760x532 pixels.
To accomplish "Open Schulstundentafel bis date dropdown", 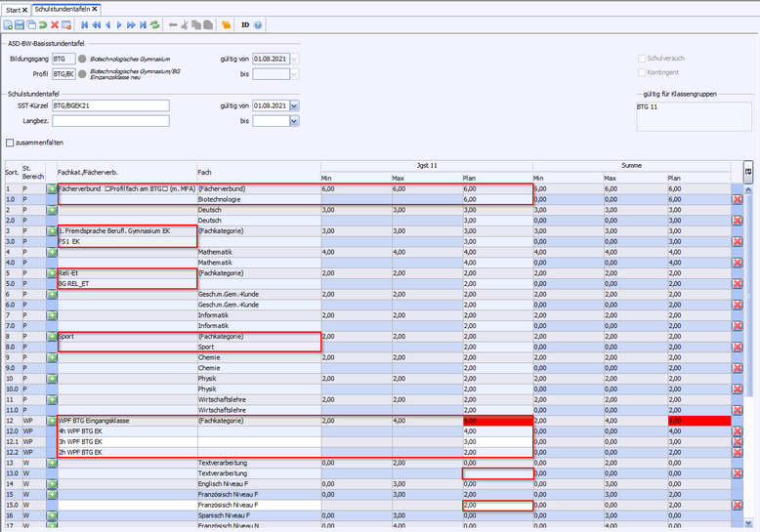I will 294,121.
